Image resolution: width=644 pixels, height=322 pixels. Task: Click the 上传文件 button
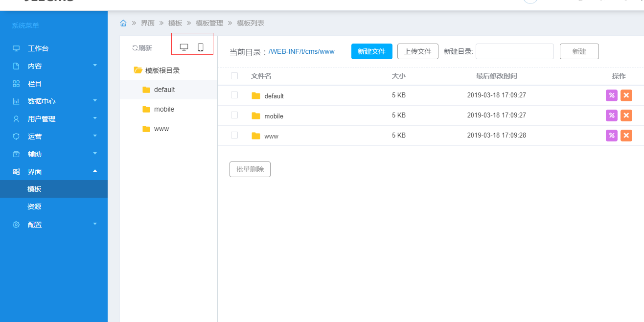pyautogui.click(x=417, y=51)
